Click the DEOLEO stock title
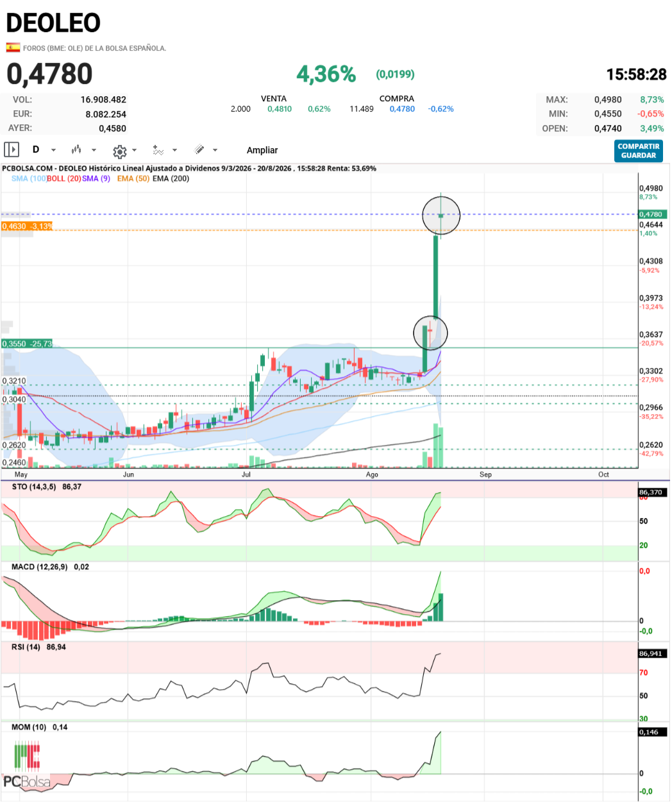Image resolution: width=672 pixels, height=802 pixels. 53,23
